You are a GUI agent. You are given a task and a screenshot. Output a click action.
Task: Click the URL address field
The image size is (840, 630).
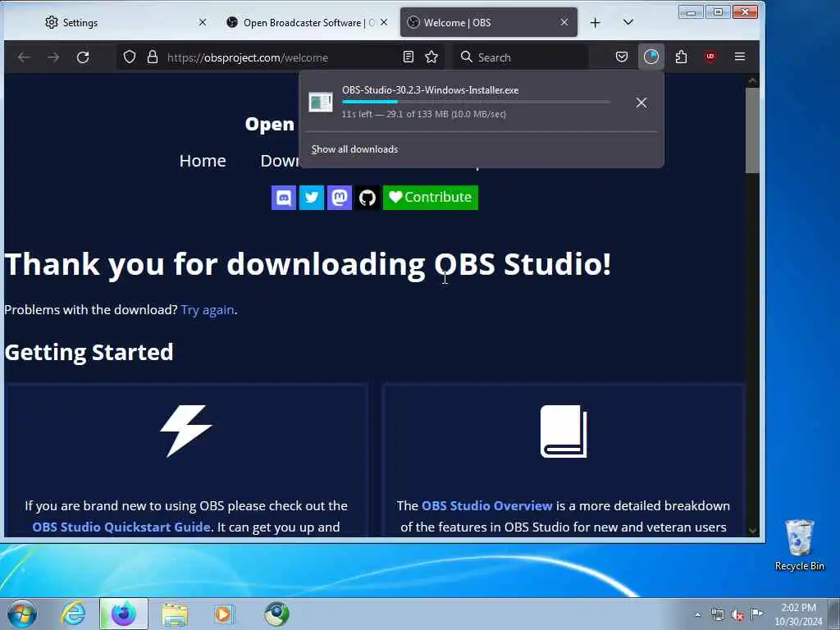(281, 57)
